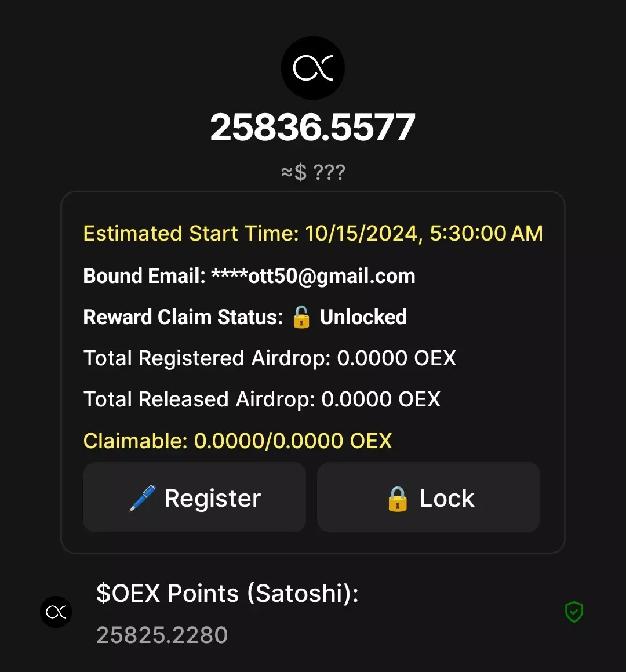The image size is (626, 672).
Task: Click the padlock icon on Lock button
Action: pos(397,499)
